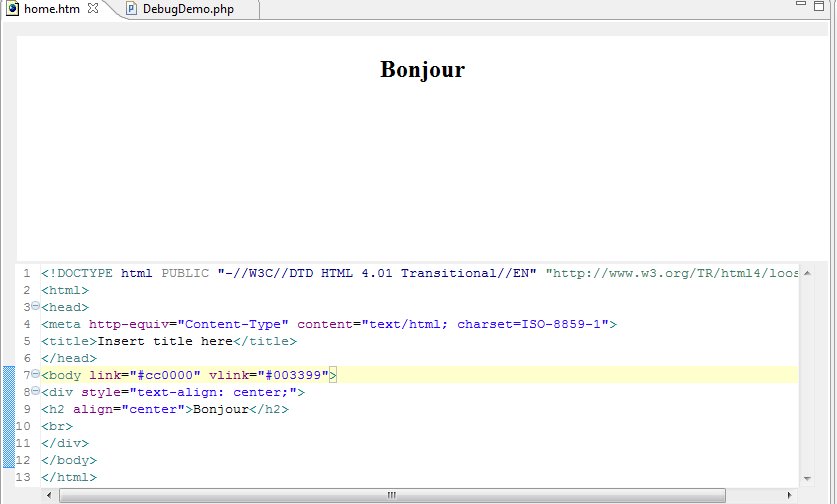Switch to the home.htm editor tab

(x=52, y=9)
